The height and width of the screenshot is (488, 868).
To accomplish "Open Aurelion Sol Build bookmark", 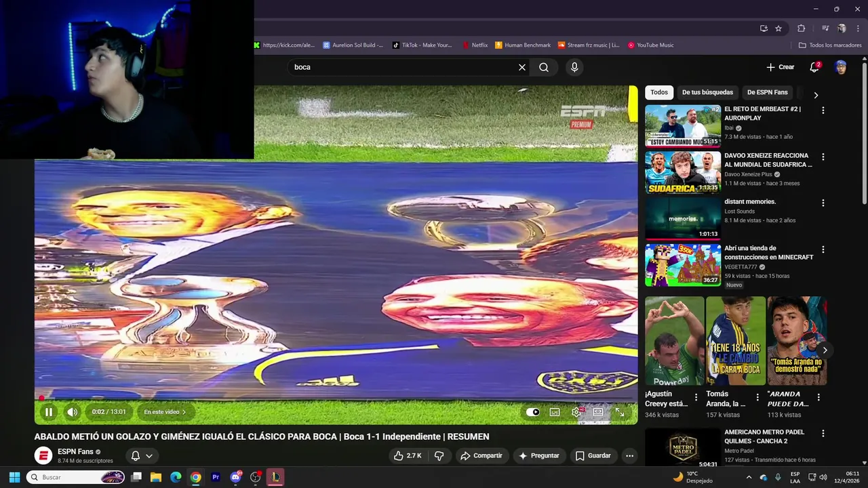I will click(x=353, y=45).
